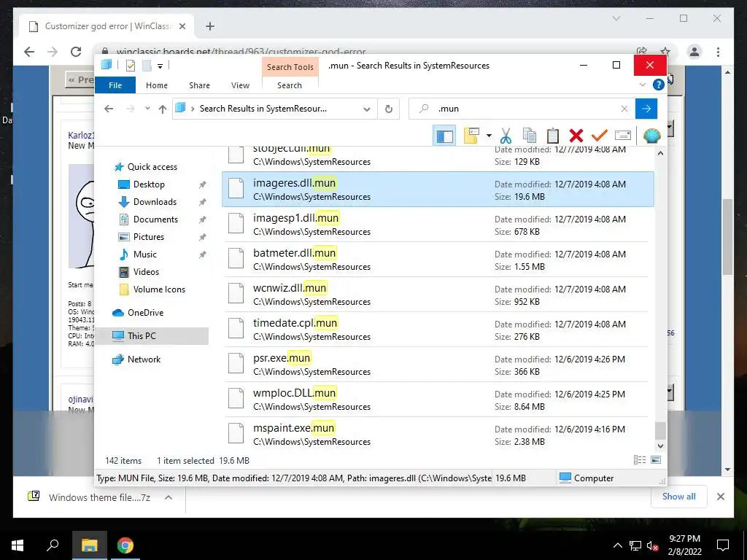Bookmark the page with Chrome's star icon
The image size is (747, 560).
click(x=665, y=51)
